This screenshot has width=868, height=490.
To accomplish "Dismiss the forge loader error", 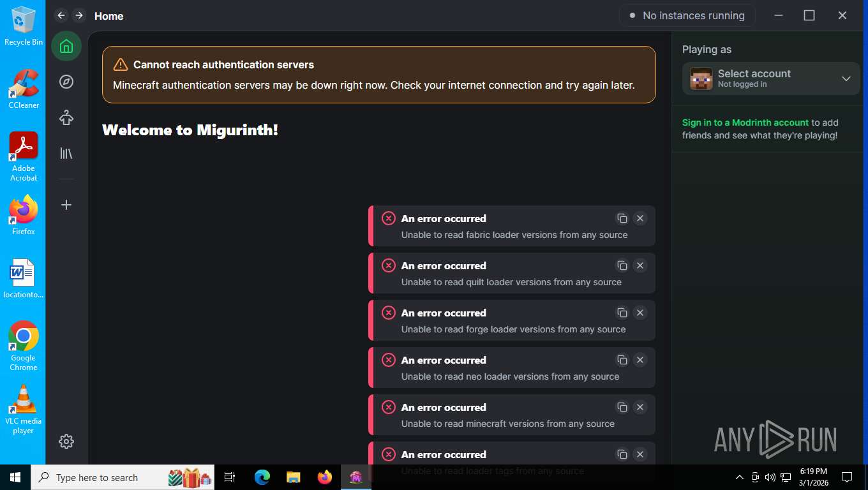I will point(640,313).
